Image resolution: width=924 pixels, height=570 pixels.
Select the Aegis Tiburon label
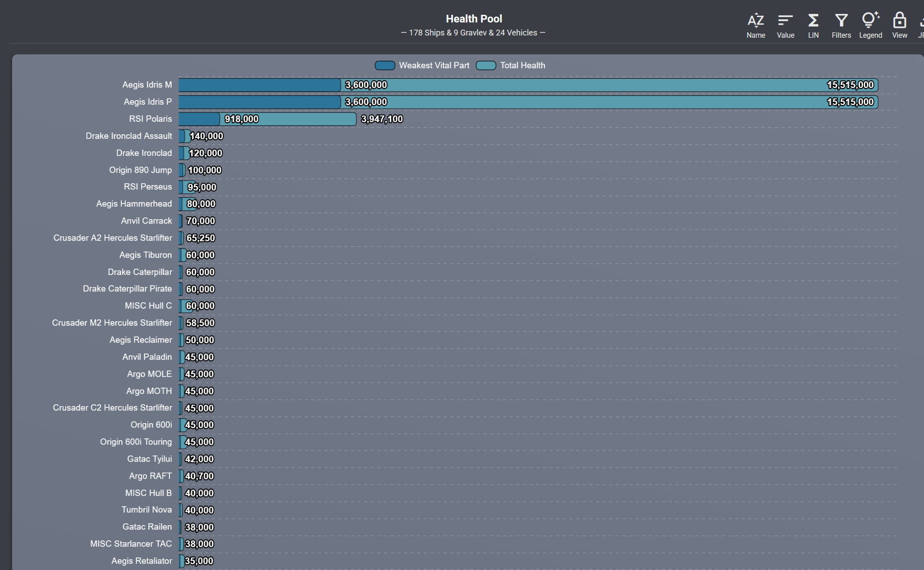(x=146, y=255)
